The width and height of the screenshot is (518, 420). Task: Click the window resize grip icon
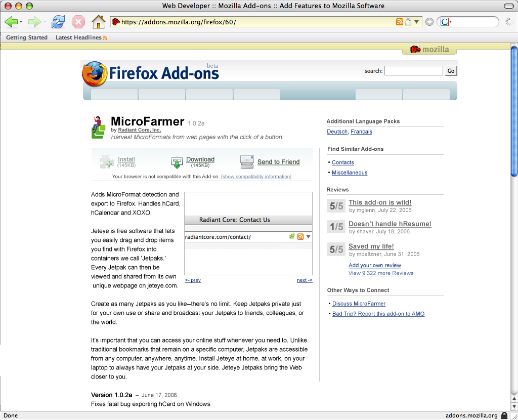coord(514,416)
